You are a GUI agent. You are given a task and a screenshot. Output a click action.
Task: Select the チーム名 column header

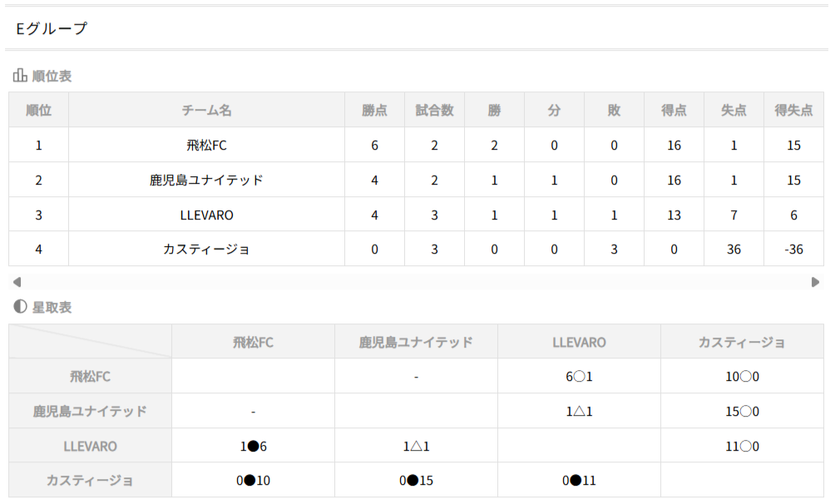pos(206,110)
